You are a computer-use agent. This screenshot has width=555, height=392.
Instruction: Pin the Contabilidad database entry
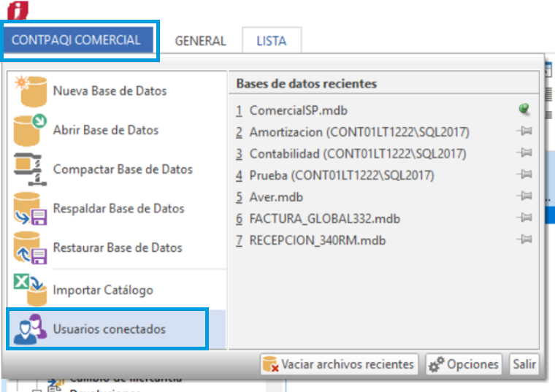pyautogui.click(x=524, y=153)
